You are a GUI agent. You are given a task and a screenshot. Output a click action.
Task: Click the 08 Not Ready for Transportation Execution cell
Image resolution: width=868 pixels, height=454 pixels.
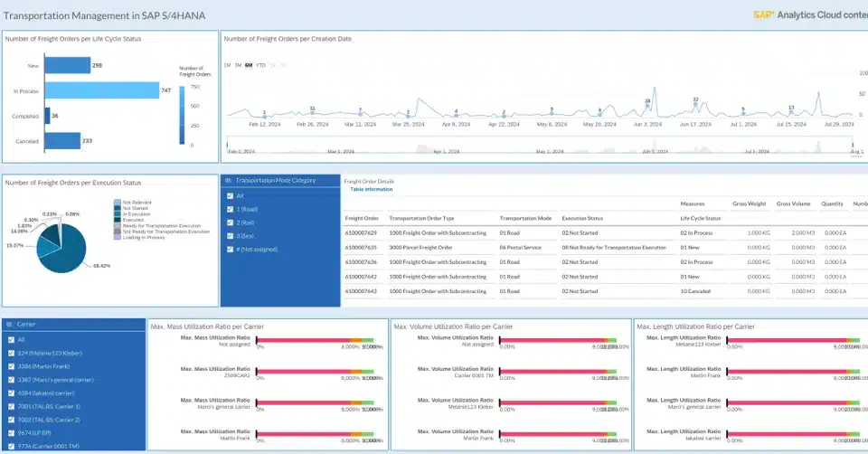point(614,248)
